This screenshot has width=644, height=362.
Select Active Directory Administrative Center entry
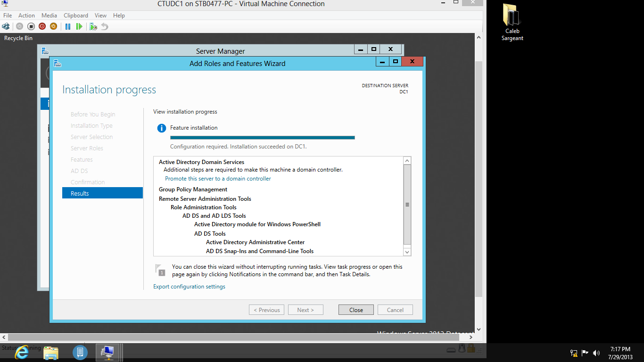[x=256, y=242]
